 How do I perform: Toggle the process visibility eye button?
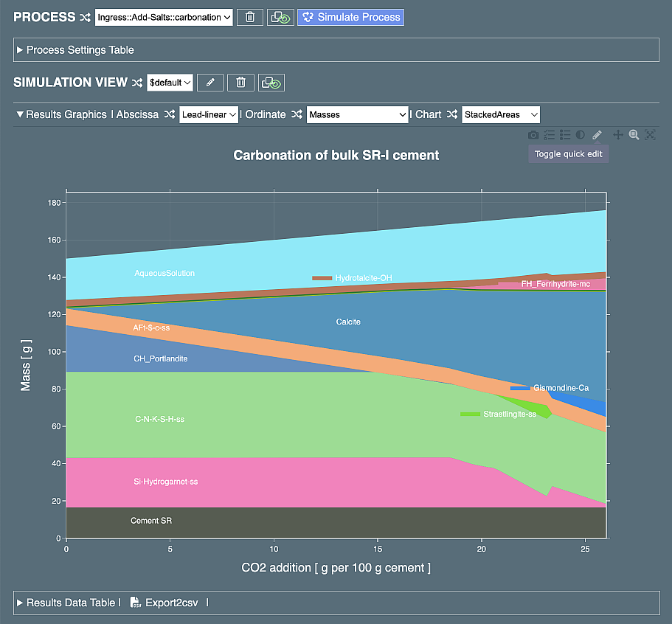point(280,17)
